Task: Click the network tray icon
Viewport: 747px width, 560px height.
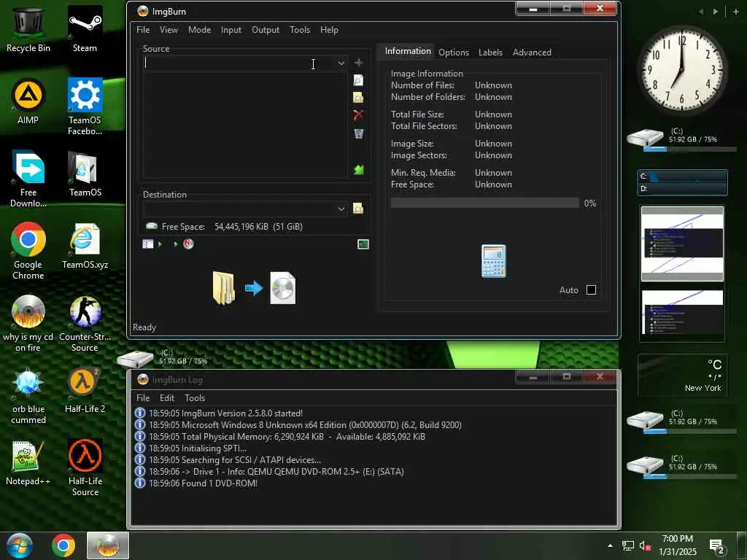Action: click(628, 545)
